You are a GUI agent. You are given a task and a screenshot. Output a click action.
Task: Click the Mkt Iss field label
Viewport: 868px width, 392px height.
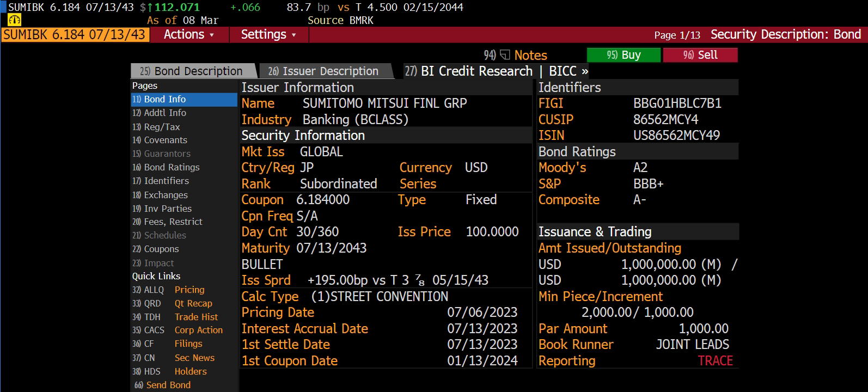(x=263, y=152)
